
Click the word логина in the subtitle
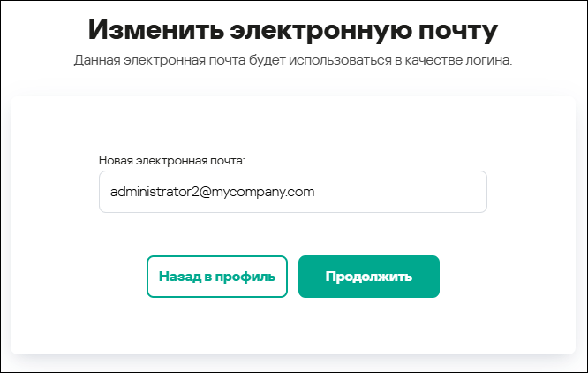[x=489, y=62]
